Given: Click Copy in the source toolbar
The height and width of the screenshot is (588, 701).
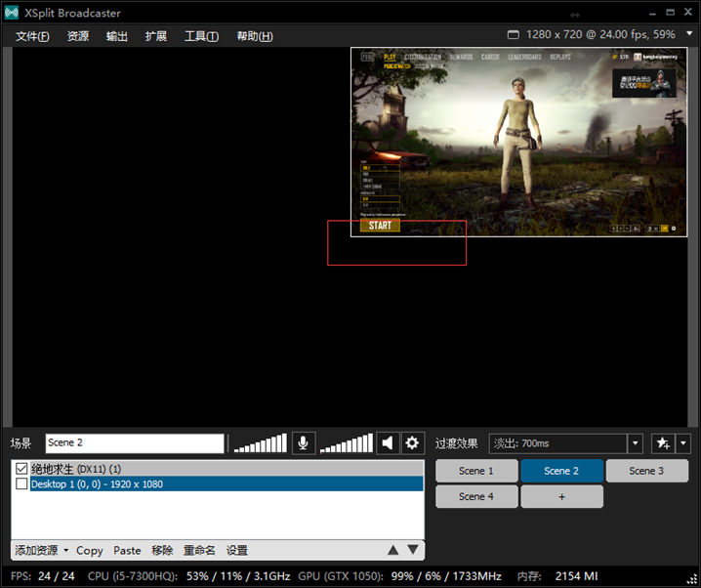Looking at the screenshot, I should coord(90,551).
